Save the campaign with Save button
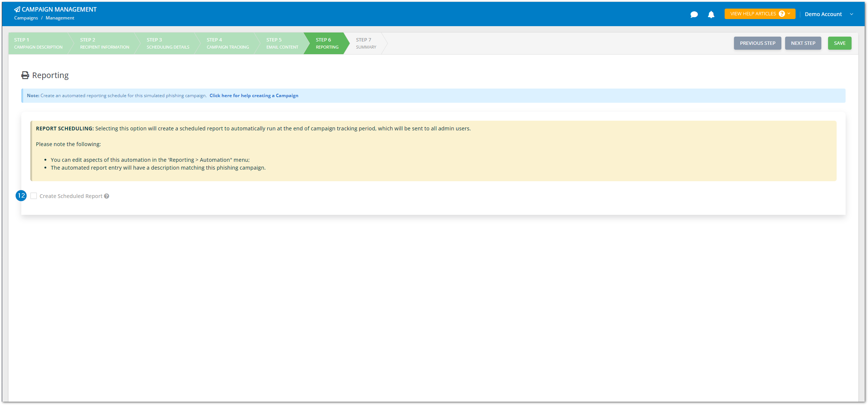The height and width of the screenshot is (405, 868). (x=840, y=43)
